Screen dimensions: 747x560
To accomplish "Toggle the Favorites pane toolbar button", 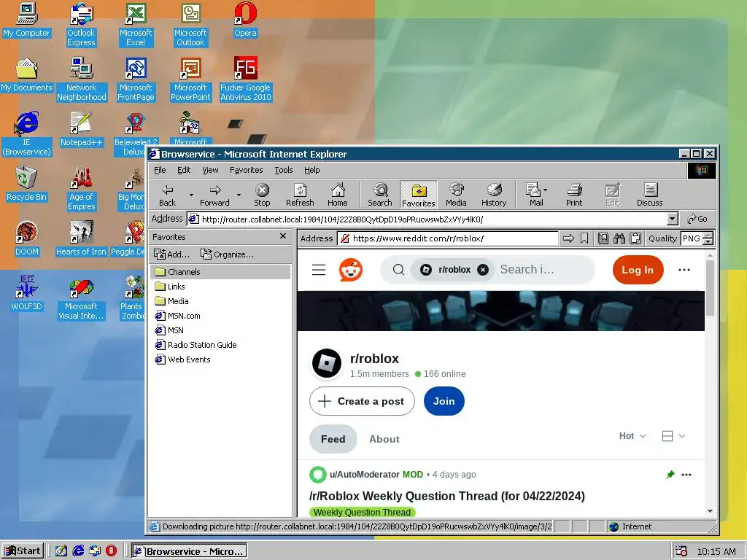I will 418,195.
